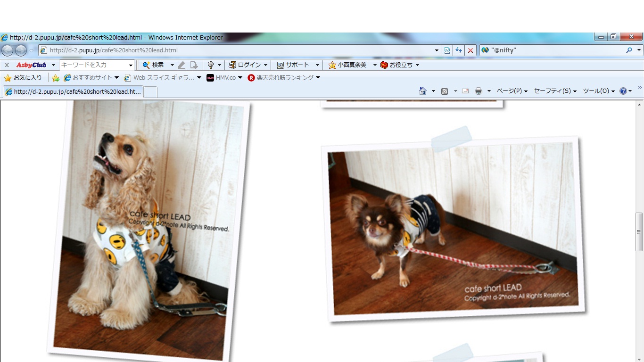Click the highlighter pen toolbar icon
This screenshot has width=644, height=362.
(182, 65)
